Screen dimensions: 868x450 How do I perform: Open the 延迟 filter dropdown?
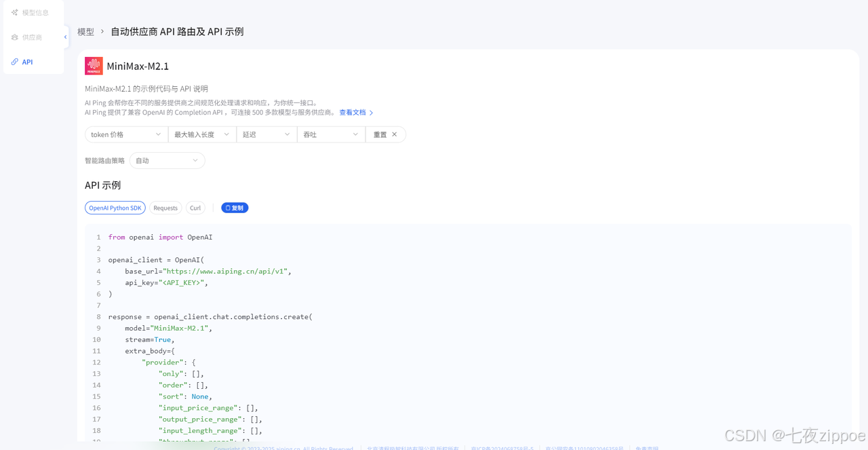pyautogui.click(x=267, y=134)
